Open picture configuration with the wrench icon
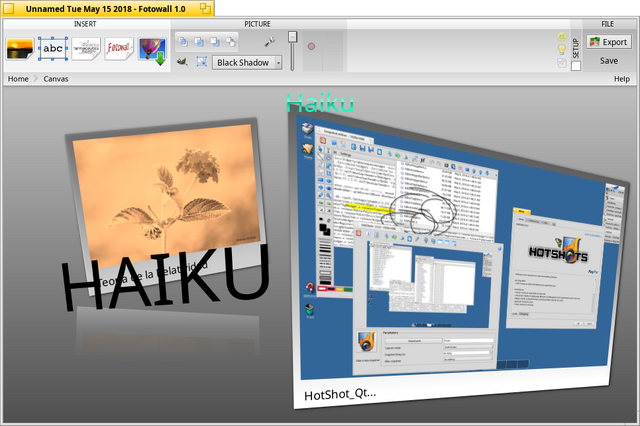 pyautogui.click(x=269, y=41)
